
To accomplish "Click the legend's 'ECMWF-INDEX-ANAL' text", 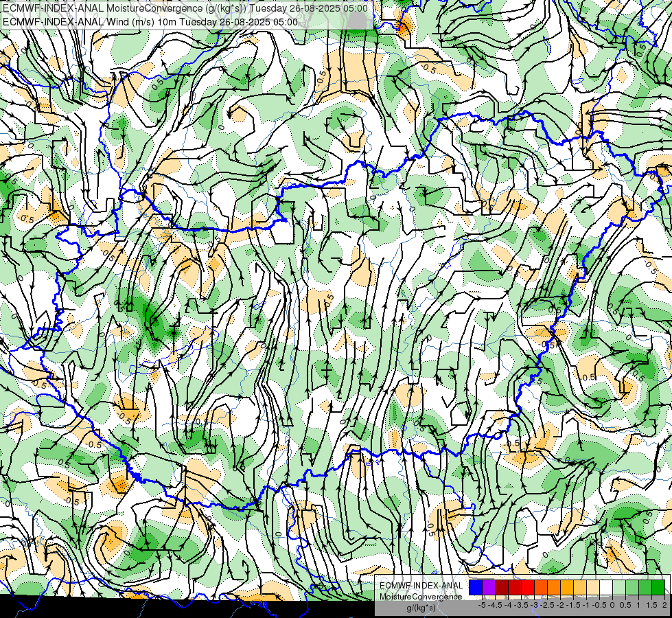I will point(421,586).
